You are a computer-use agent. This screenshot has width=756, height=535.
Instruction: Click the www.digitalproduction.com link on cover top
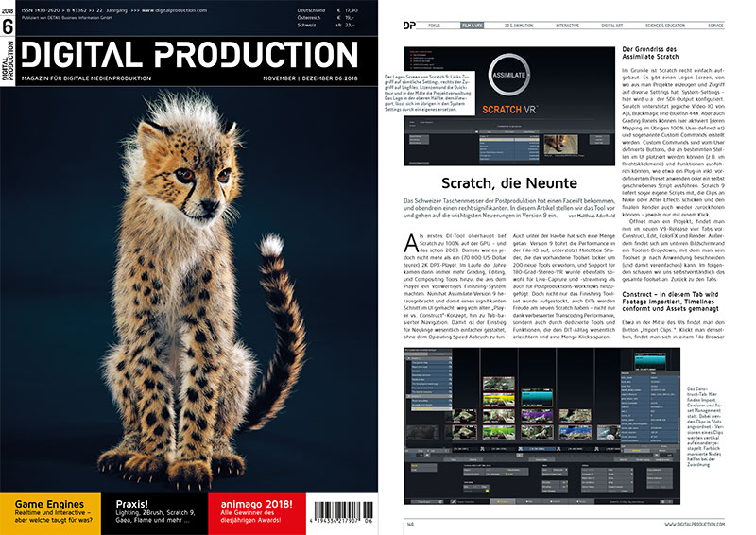[x=174, y=10]
